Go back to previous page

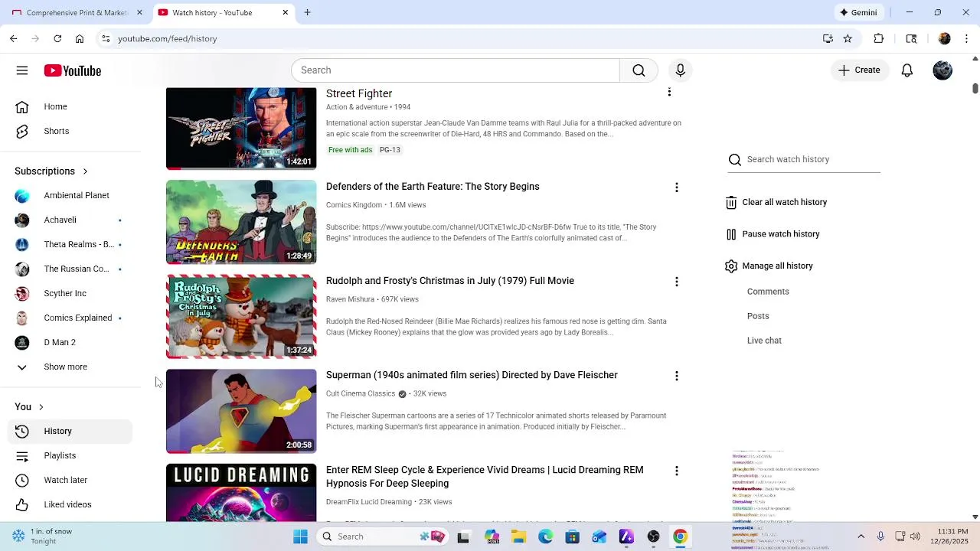[x=14, y=39]
